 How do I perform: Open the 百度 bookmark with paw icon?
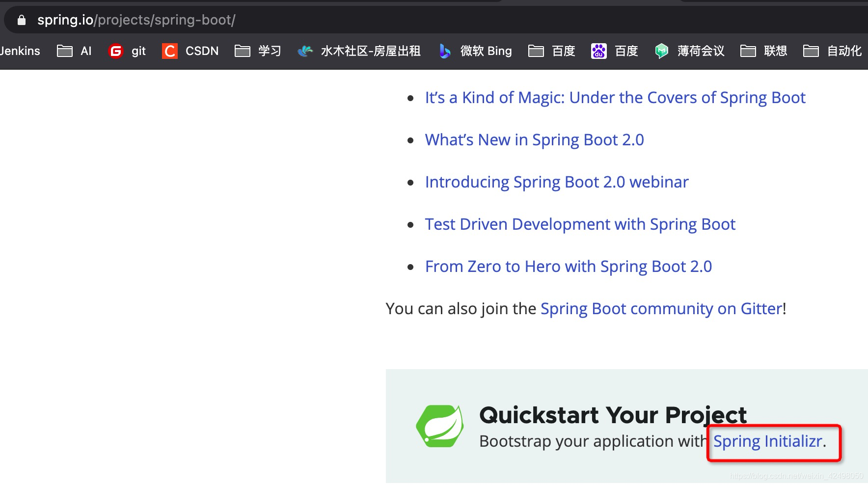615,51
